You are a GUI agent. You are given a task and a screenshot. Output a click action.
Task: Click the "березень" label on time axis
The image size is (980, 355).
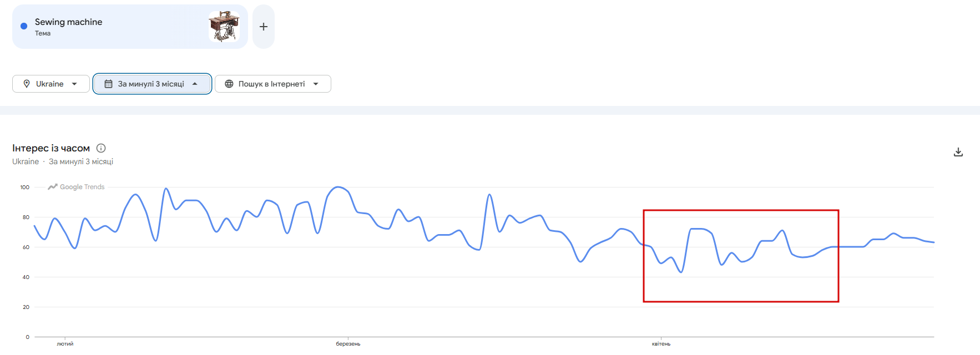[348, 344]
